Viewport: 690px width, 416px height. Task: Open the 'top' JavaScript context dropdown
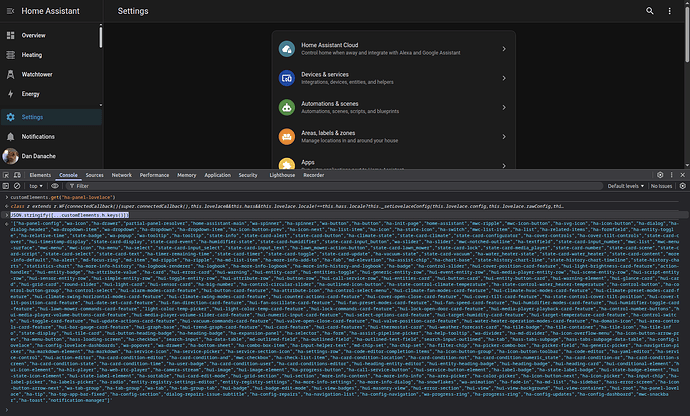36,186
